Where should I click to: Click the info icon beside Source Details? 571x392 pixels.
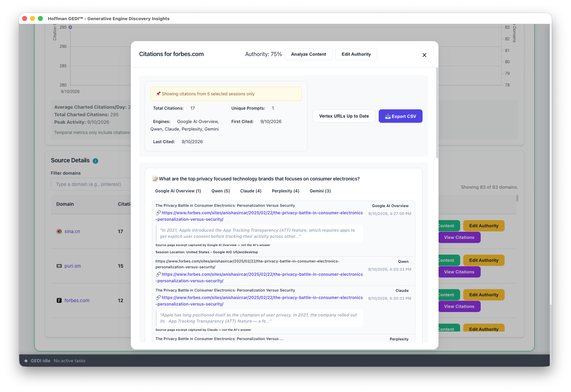95,161
